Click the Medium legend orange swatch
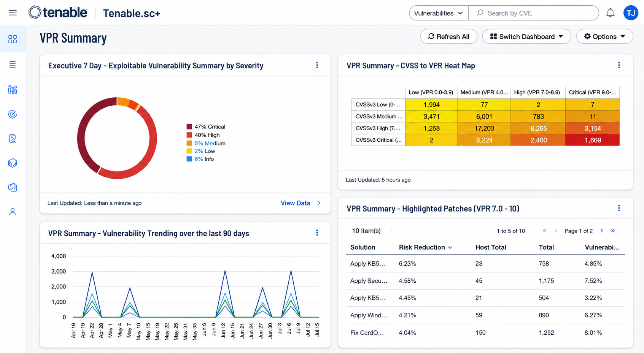 (x=189, y=143)
